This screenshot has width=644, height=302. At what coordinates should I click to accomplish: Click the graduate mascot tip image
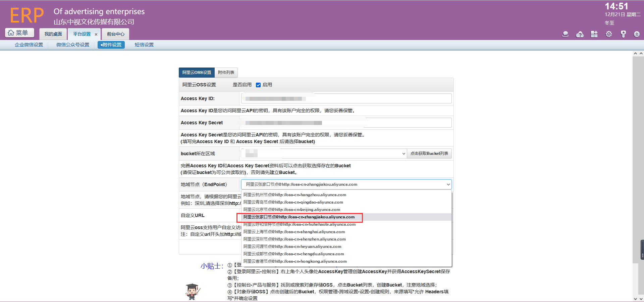(x=193, y=291)
